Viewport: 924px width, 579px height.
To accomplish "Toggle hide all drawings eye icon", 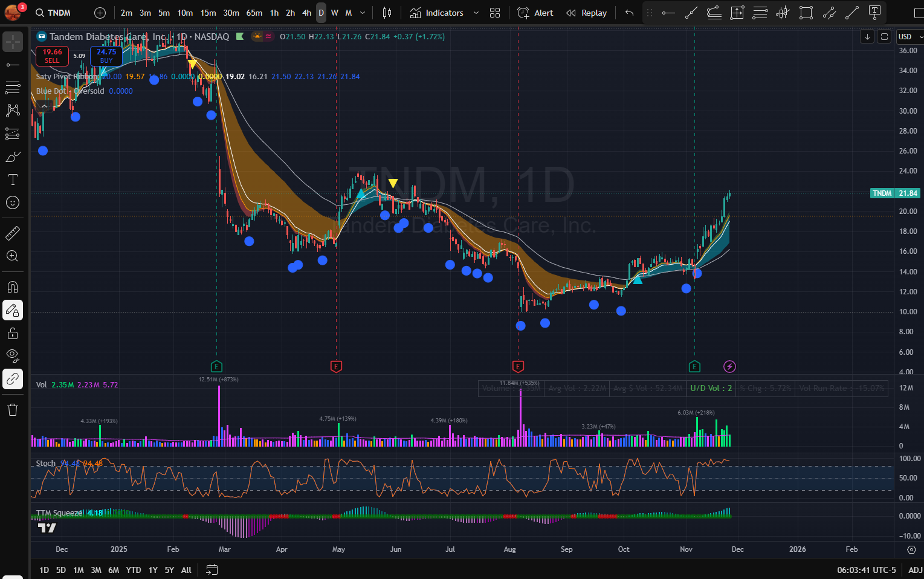I will [x=13, y=356].
